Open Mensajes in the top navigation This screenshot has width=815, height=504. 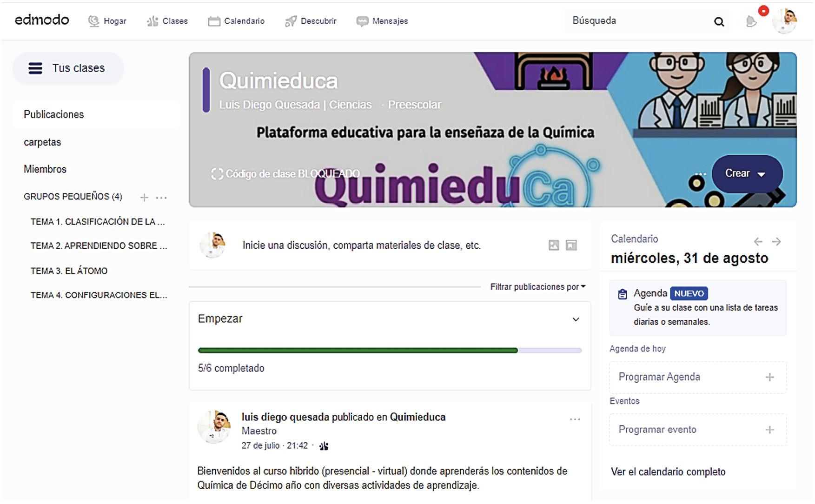click(382, 21)
